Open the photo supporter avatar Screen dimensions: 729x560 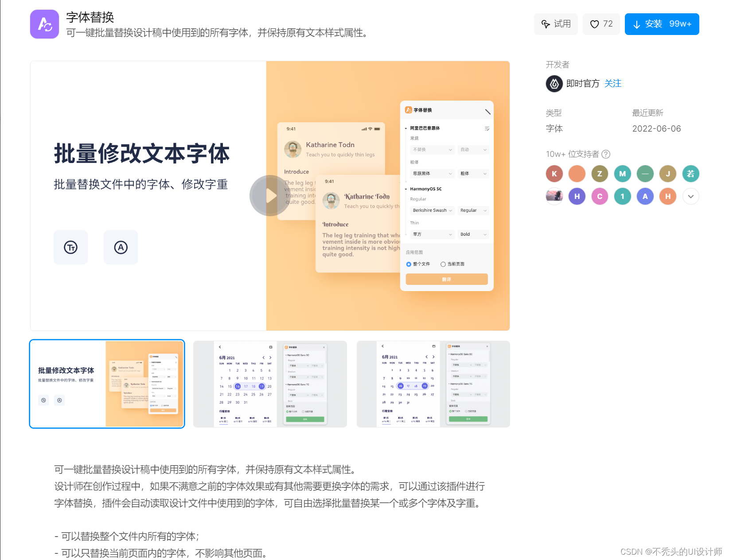pos(554,196)
